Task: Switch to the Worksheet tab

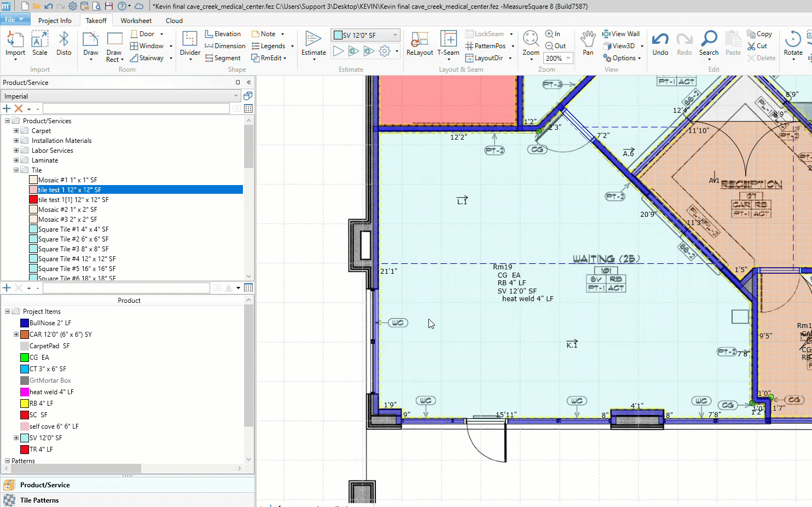Action: click(136, 21)
